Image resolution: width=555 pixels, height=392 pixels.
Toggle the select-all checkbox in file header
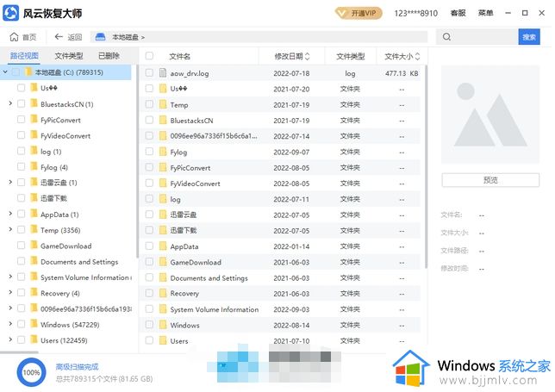click(x=149, y=56)
